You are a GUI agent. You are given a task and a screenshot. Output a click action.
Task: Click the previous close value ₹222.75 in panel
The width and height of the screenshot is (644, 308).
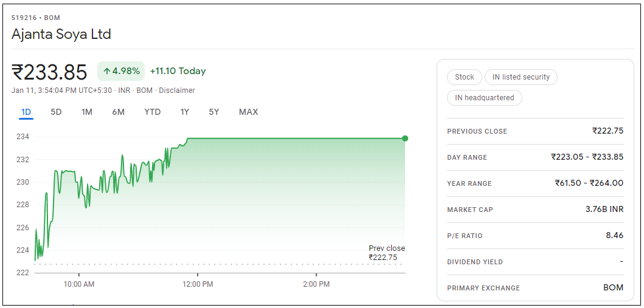coord(608,131)
